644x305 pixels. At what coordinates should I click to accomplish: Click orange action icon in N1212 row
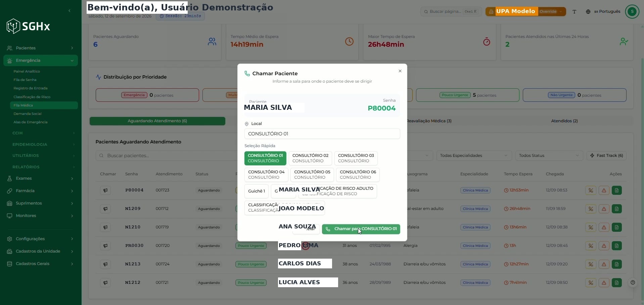[x=591, y=283]
